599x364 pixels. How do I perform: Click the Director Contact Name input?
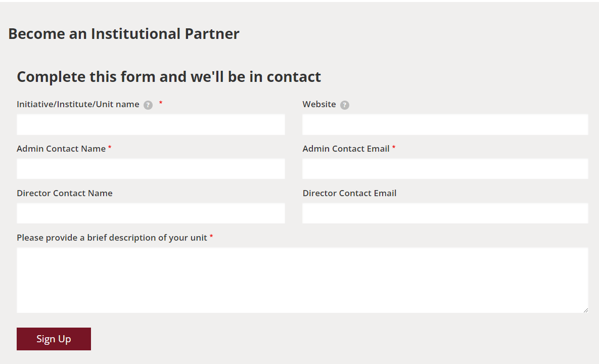click(151, 213)
